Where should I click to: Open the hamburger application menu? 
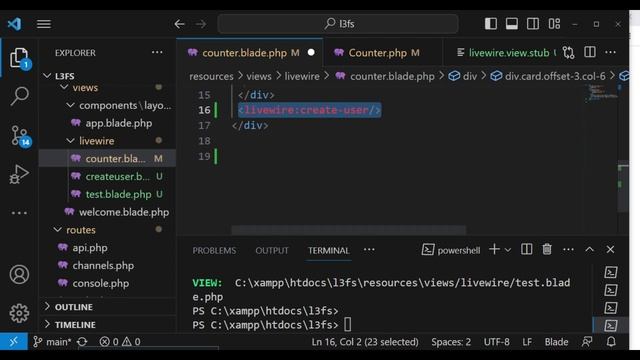click(x=44, y=24)
